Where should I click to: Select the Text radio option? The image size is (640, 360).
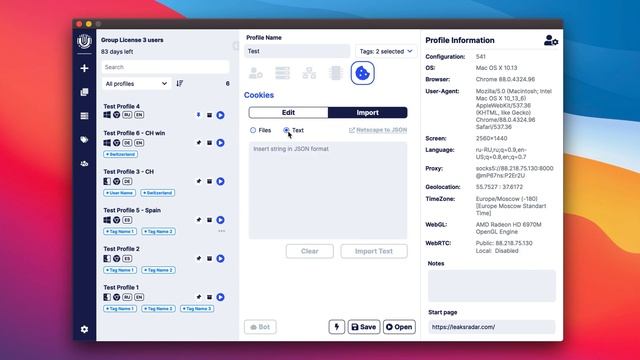point(287,130)
